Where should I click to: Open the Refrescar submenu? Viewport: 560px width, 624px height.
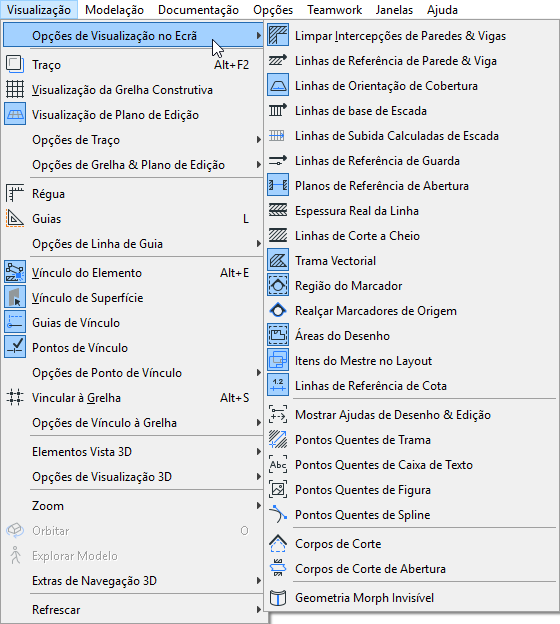click(x=133, y=610)
